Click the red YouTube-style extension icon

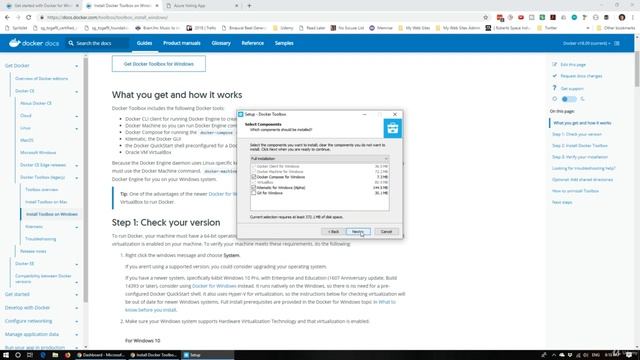click(521, 18)
